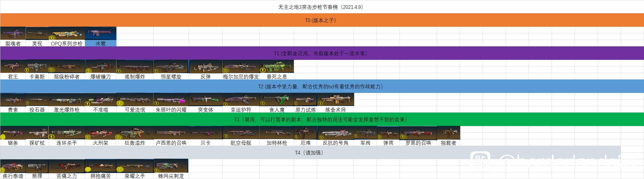Click the 荣耀之手 label cell
Viewport: 644px width, 179px height.
135,176
